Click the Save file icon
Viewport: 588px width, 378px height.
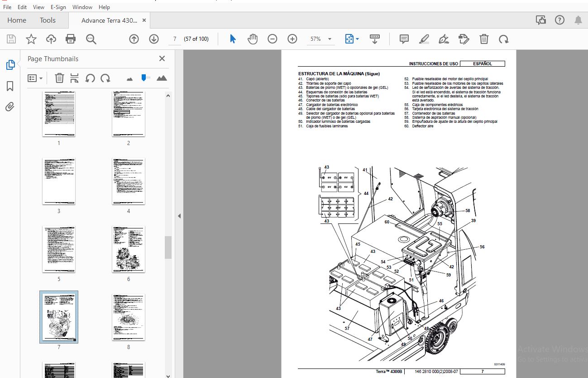click(x=11, y=39)
